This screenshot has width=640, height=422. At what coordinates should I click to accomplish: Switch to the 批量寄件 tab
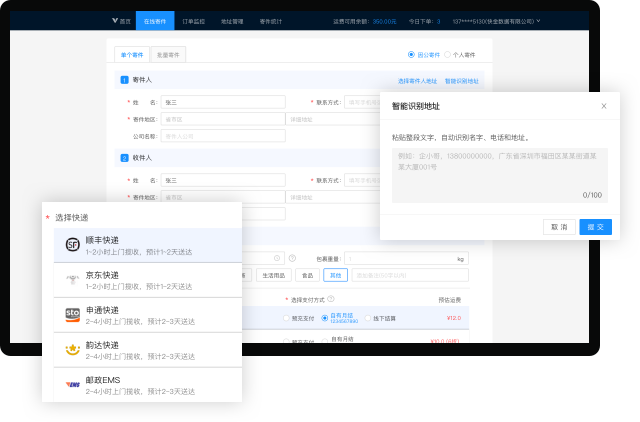[170, 56]
